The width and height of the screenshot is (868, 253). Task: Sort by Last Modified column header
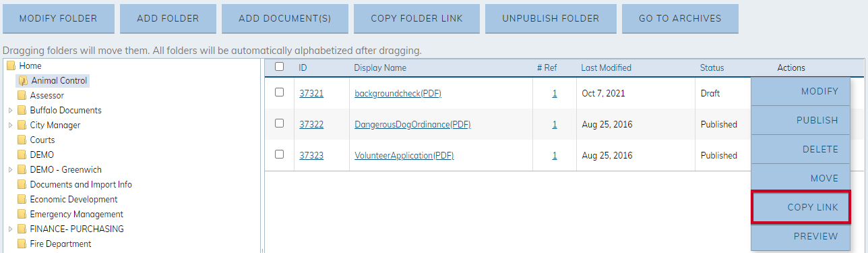pos(607,67)
